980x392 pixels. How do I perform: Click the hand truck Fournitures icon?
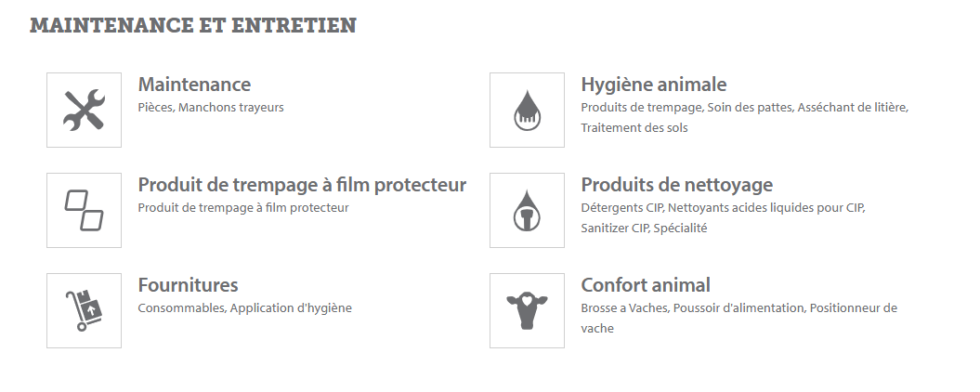click(x=84, y=310)
